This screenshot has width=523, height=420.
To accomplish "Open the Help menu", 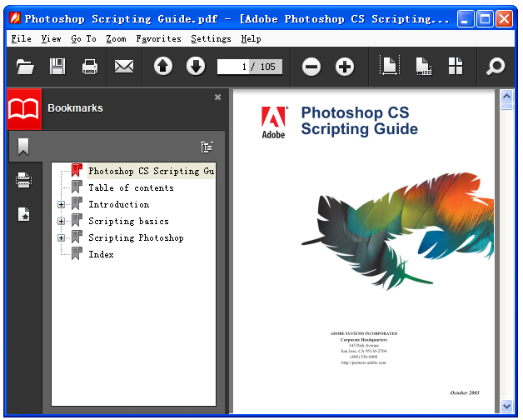I will pyautogui.click(x=251, y=38).
